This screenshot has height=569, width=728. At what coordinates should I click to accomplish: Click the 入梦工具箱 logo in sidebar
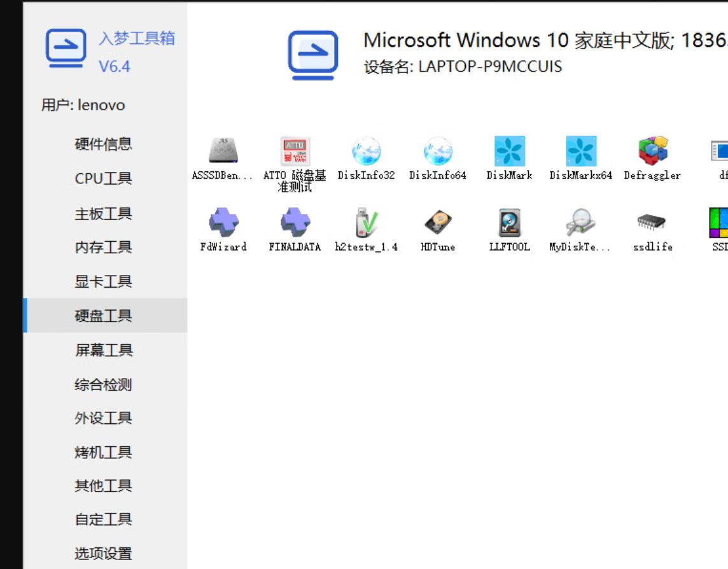(66, 48)
